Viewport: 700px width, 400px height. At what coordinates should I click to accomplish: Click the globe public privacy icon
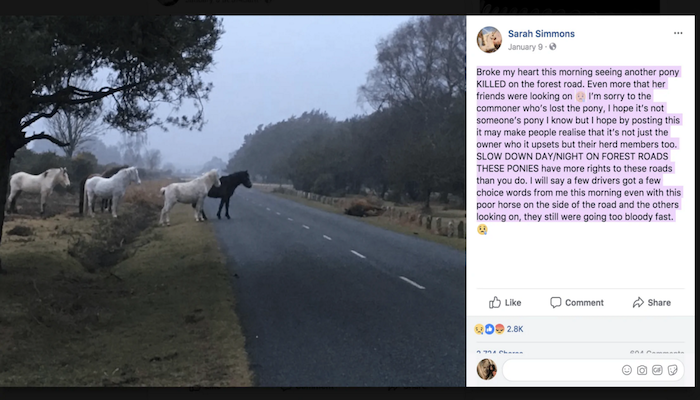[553, 47]
